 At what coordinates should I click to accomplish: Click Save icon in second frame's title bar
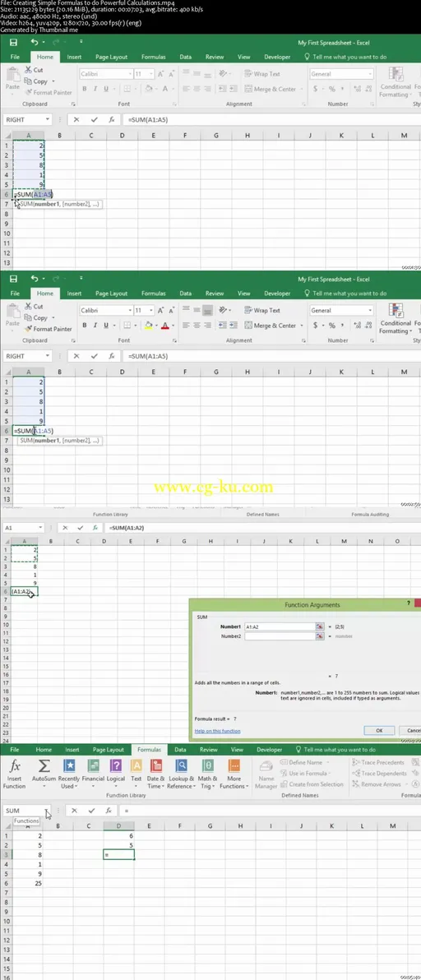(13, 279)
